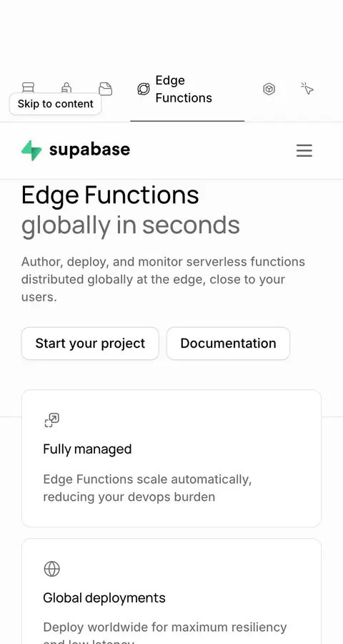Click the 'globally in seconds' subheading
Screen dimensions: 343x644
(131, 225)
